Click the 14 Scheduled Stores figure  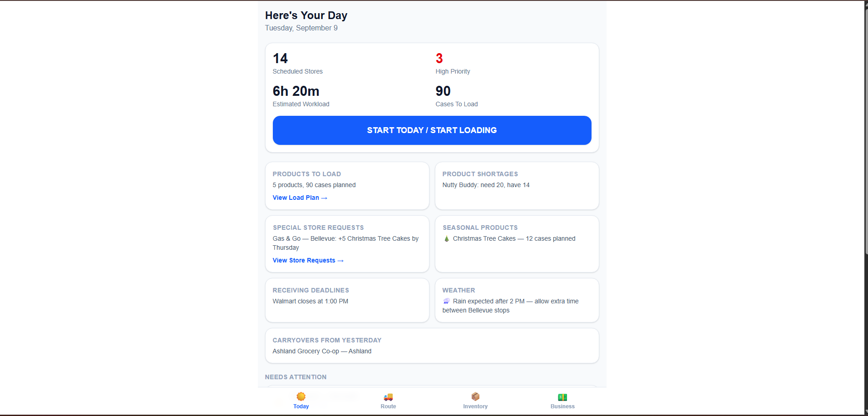click(x=280, y=58)
